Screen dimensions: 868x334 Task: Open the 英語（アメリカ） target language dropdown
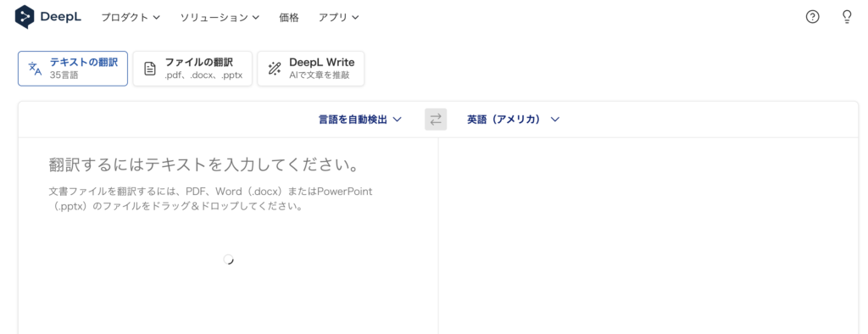point(513,119)
